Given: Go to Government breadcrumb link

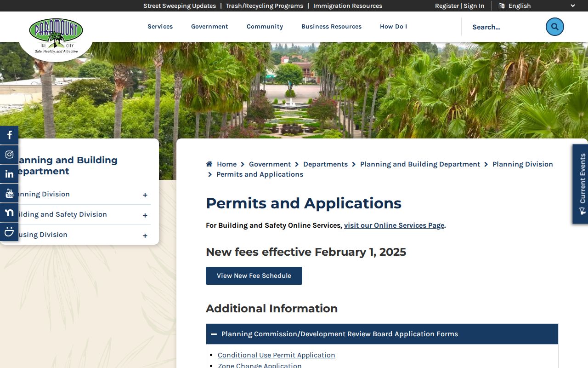Looking at the screenshot, I should coord(270,164).
